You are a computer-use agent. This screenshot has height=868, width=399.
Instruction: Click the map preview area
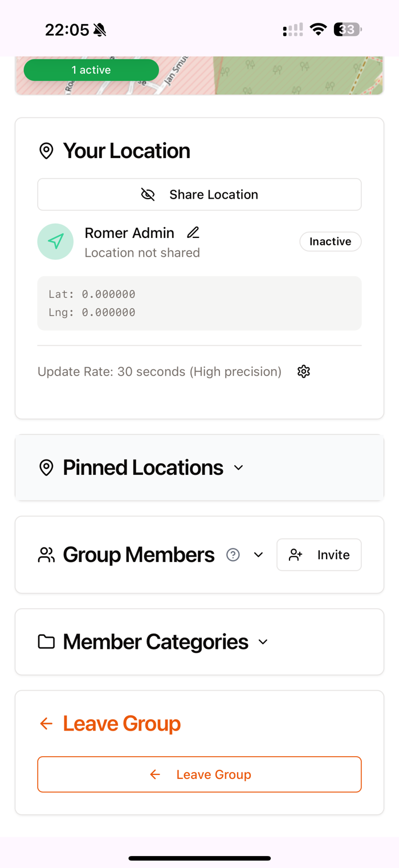(285, 75)
